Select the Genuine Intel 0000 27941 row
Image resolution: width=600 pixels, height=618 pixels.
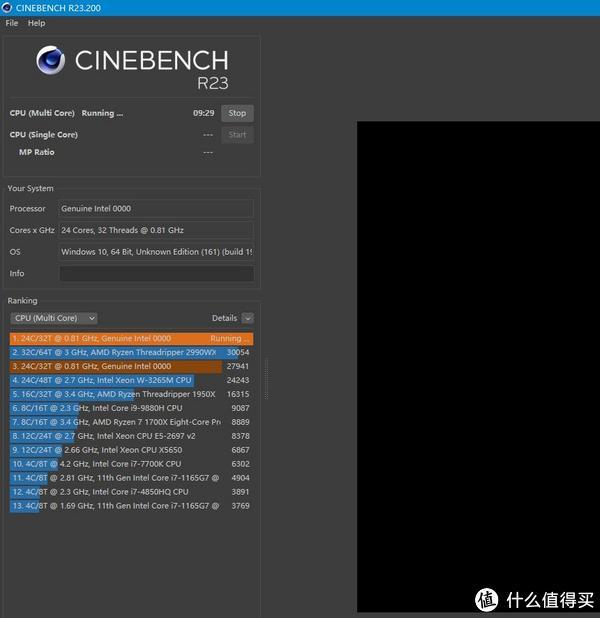(x=132, y=367)
